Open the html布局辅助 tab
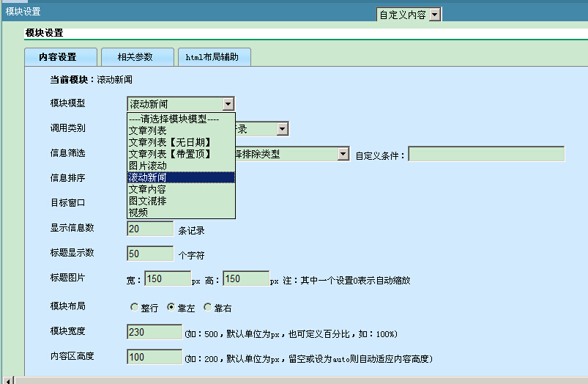Viewport: 588px width, 384px height. point(214,57)
